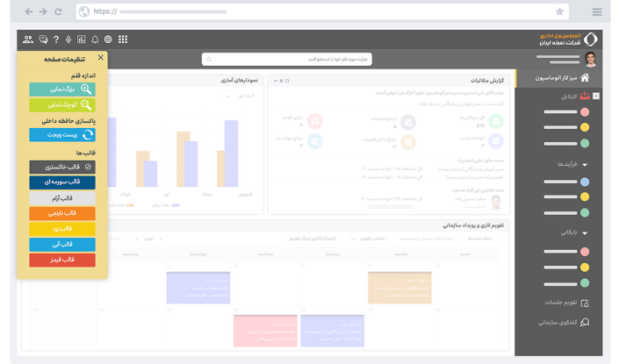Open میز کار اتوماسیون in sidebar
The width and height of the screenshot is (619, 364).
[x=562, y=79]
